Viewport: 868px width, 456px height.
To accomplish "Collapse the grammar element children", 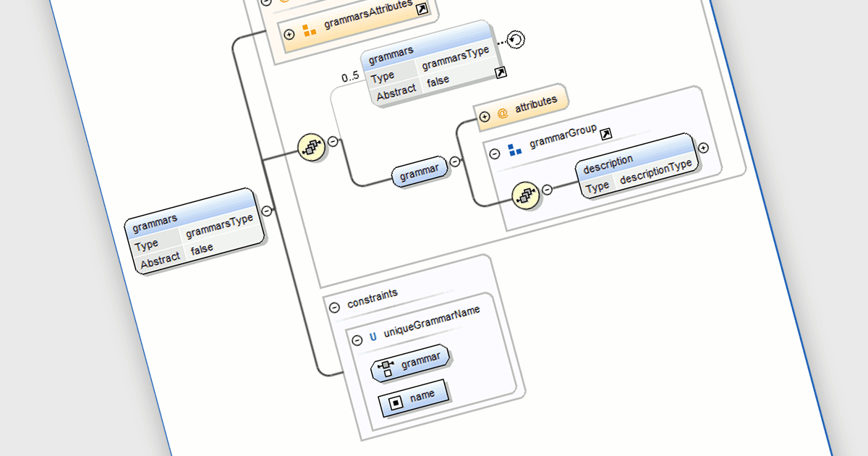I will click(455, 162).
